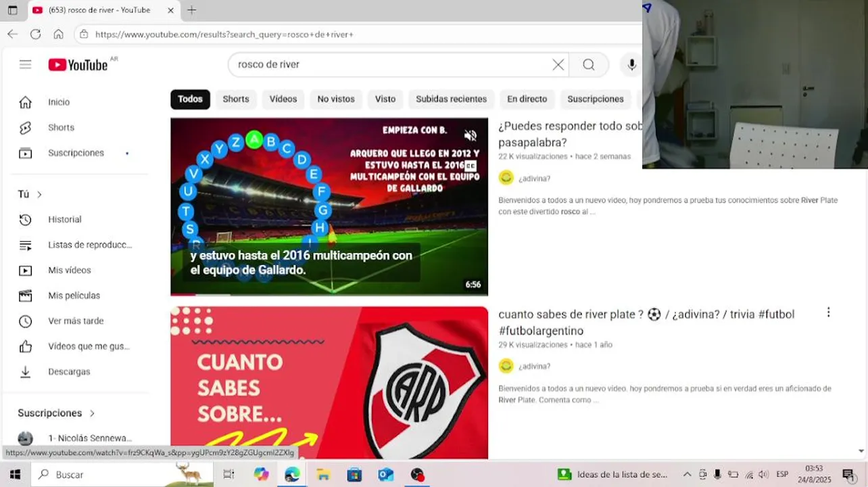The image size is (868, 487).
Task: Click 22 K visualizaciones text
Action: [x=533, y=157]
